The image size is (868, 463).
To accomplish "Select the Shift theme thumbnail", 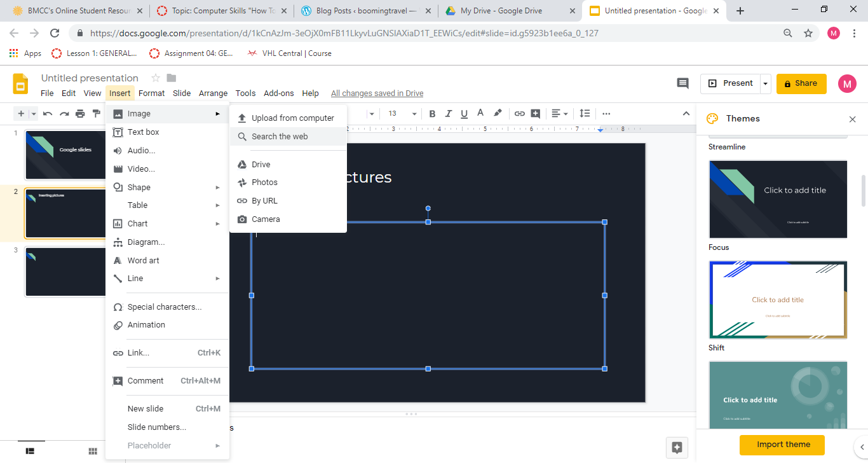I will tap(778, 300).
